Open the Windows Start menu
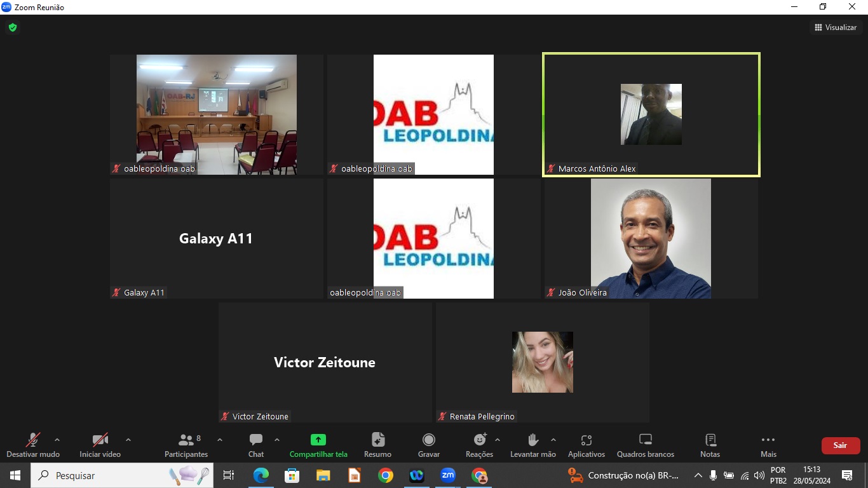868x488 pixels. 15,475
